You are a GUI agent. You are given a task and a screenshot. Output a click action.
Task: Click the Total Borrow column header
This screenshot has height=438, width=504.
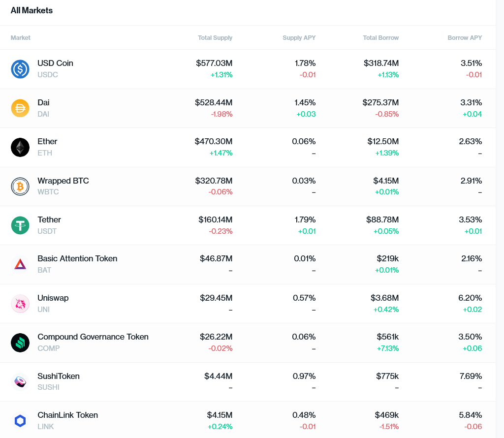tap(380, 37)
